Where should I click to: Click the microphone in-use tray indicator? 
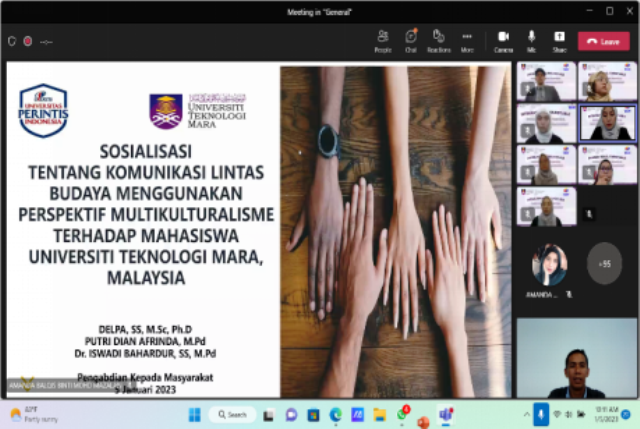[541, 415]
